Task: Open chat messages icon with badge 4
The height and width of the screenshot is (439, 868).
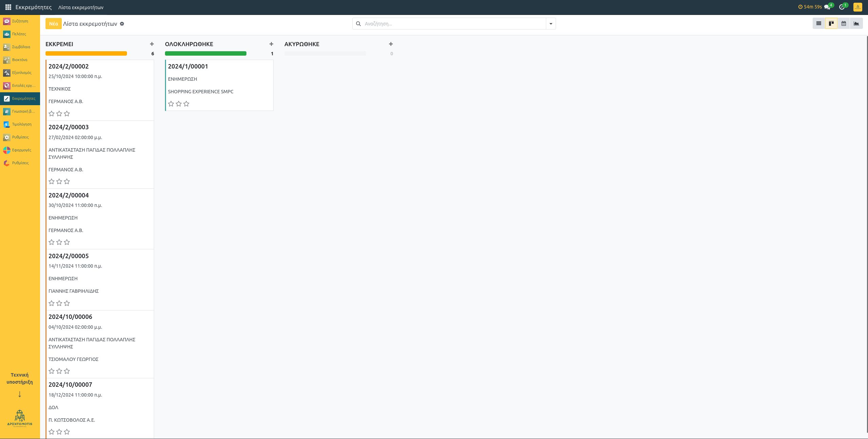Action: point(827,7)
